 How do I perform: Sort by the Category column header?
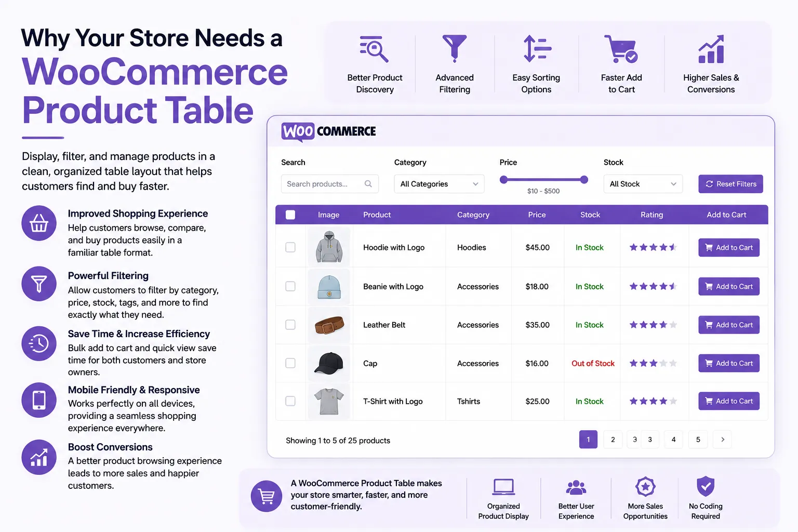(x=473, y=215)
